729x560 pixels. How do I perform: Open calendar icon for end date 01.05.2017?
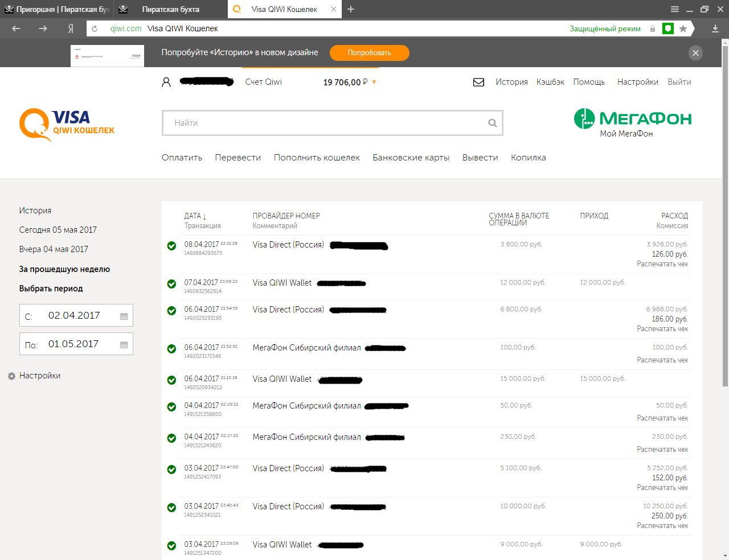pyautogui.click(x=124, y=345)
